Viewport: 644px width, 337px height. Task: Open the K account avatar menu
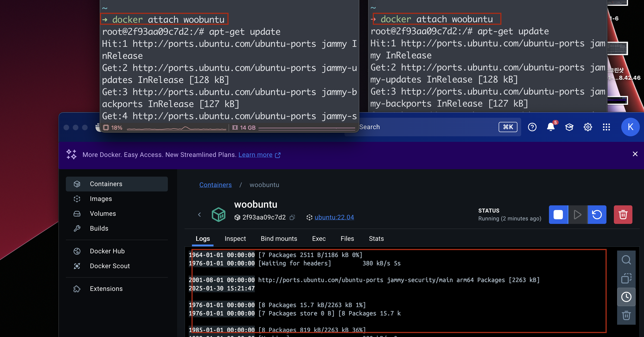pyautogui.click(x=630, y=127)
